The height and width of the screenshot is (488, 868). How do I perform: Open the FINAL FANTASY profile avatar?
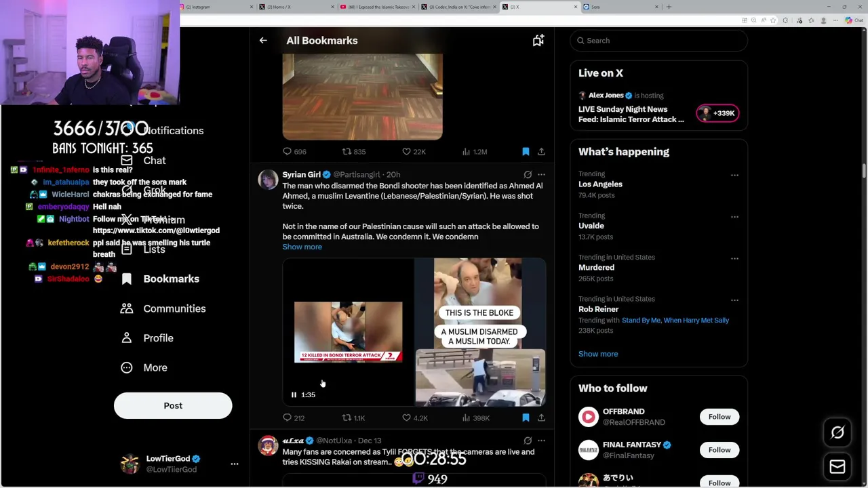tap(588, 450)
